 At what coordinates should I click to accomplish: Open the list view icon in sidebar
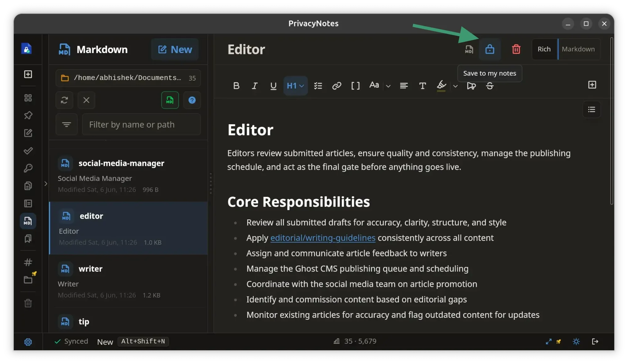click(x=28, y=203)
